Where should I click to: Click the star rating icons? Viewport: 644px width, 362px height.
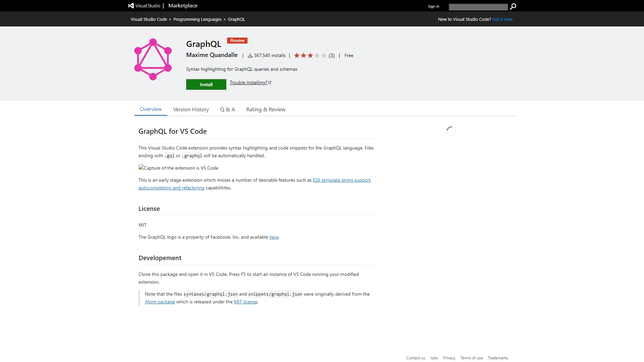pos(310,55)
